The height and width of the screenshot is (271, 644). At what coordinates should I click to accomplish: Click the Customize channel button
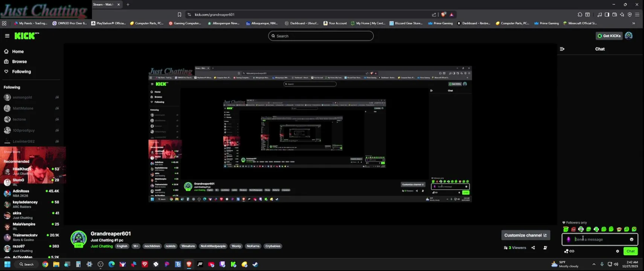pos(526,235)
